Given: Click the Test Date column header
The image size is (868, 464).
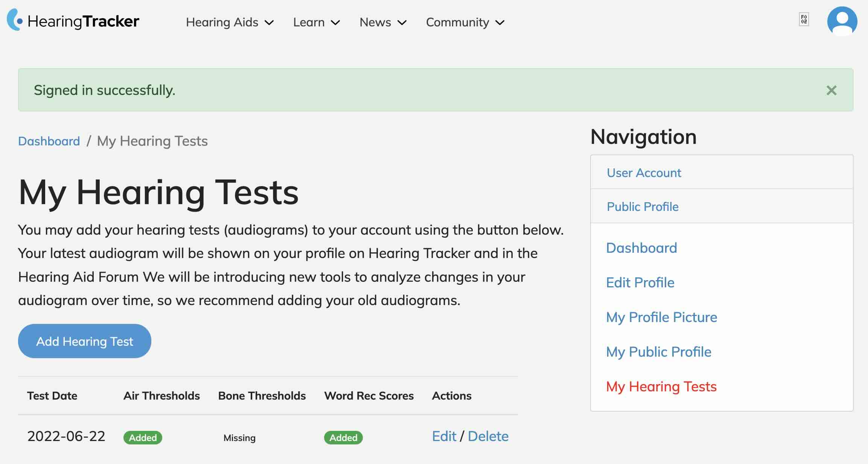Looking at the screenshot, I should point(52,395).
